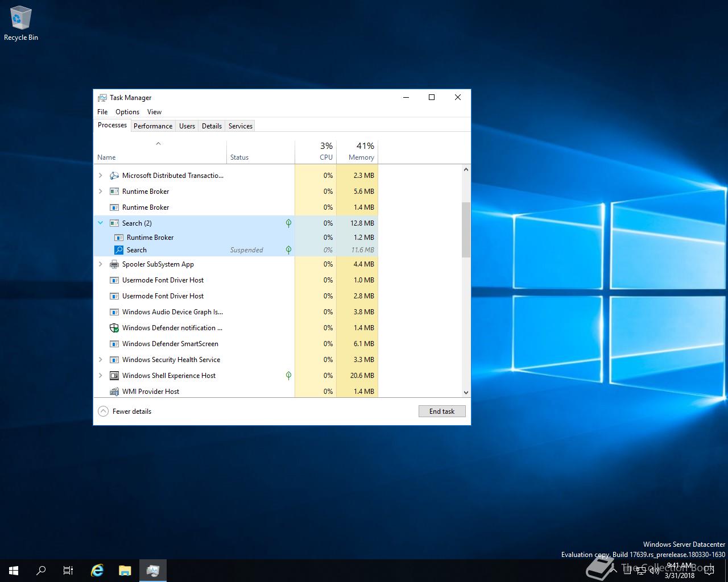Click the scrollbar down arrow
728x582 pixels.
click(x=466, y=392)
